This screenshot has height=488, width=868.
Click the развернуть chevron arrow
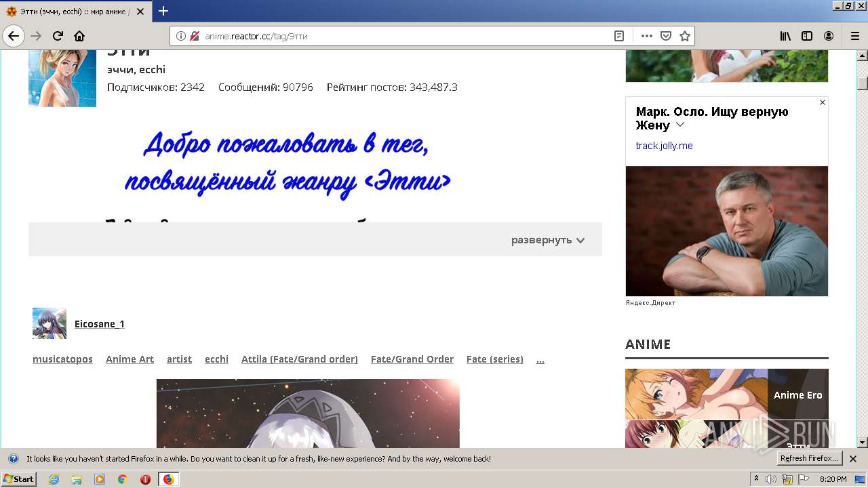pos(580,241)
